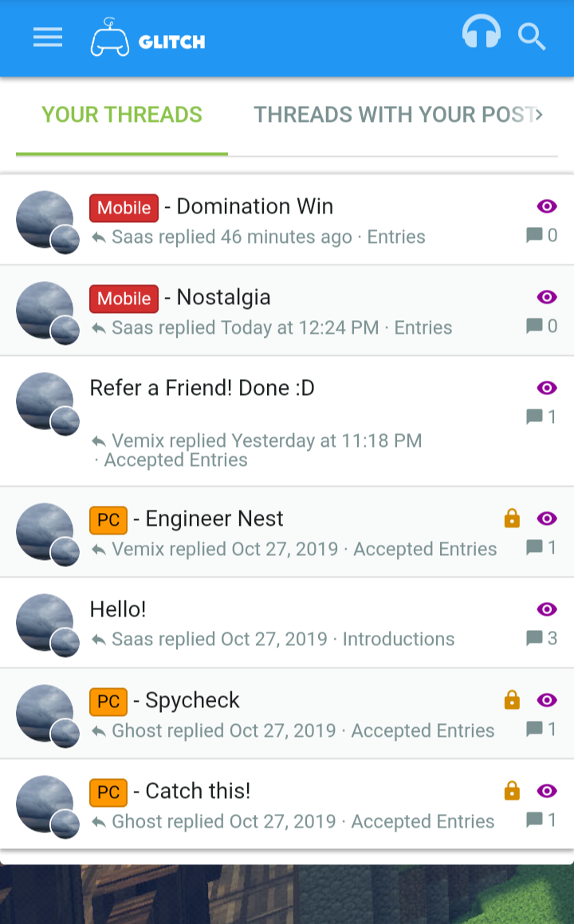Open the headphones support icon
This screenshot has height=924, width=574.
pyautogui.click(x=482, y=33)
